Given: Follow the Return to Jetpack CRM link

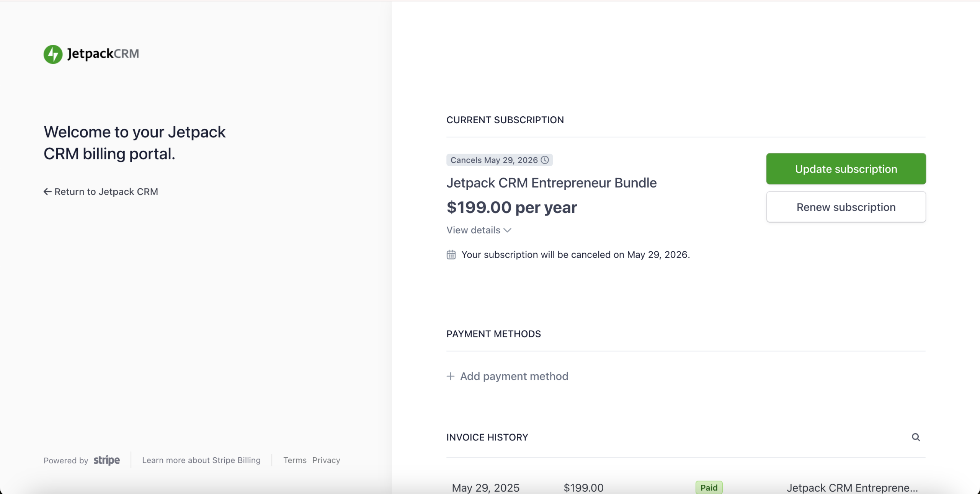Looking at the screenshot, I should pos(106,191).
